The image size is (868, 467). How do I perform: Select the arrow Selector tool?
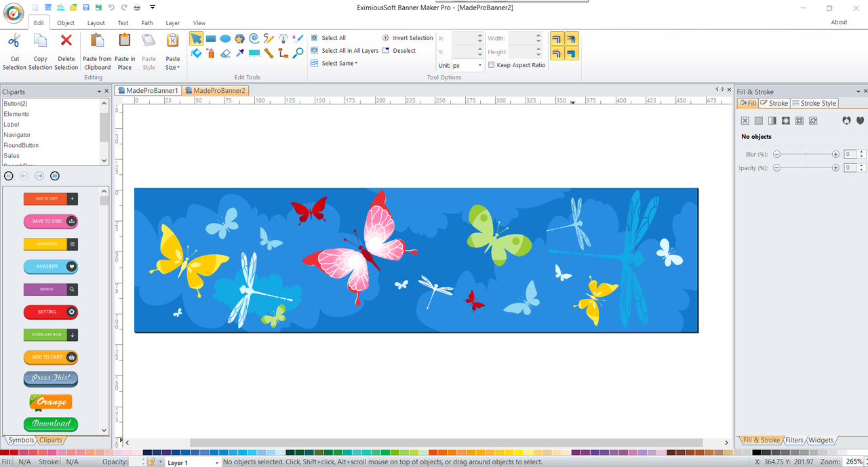tap(196, 39)
